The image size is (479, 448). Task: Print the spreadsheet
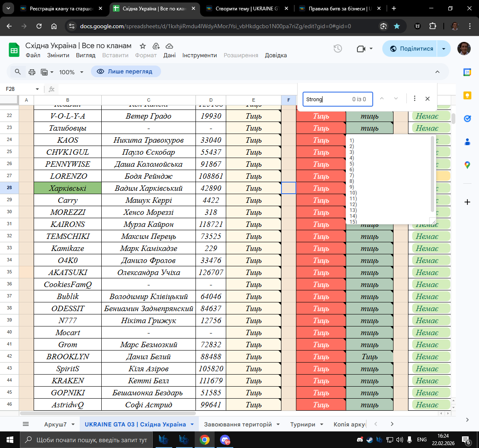(x=32, y=72)
